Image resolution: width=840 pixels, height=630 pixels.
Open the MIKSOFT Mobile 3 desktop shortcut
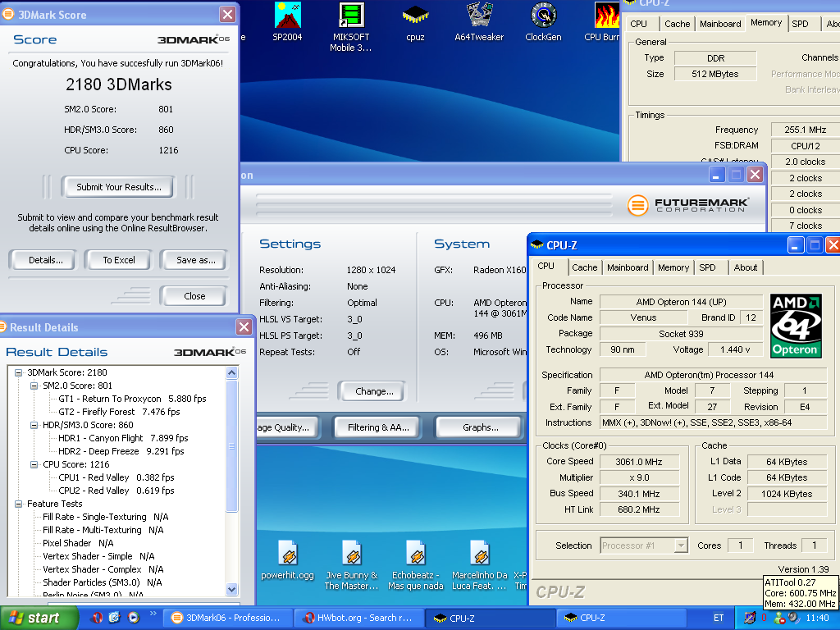351,26
